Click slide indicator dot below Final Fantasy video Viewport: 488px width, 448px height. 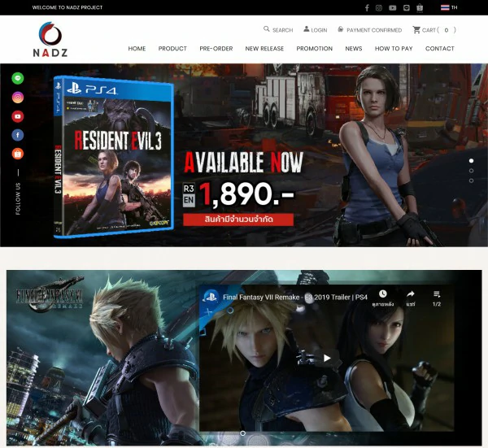coord(242,433)
